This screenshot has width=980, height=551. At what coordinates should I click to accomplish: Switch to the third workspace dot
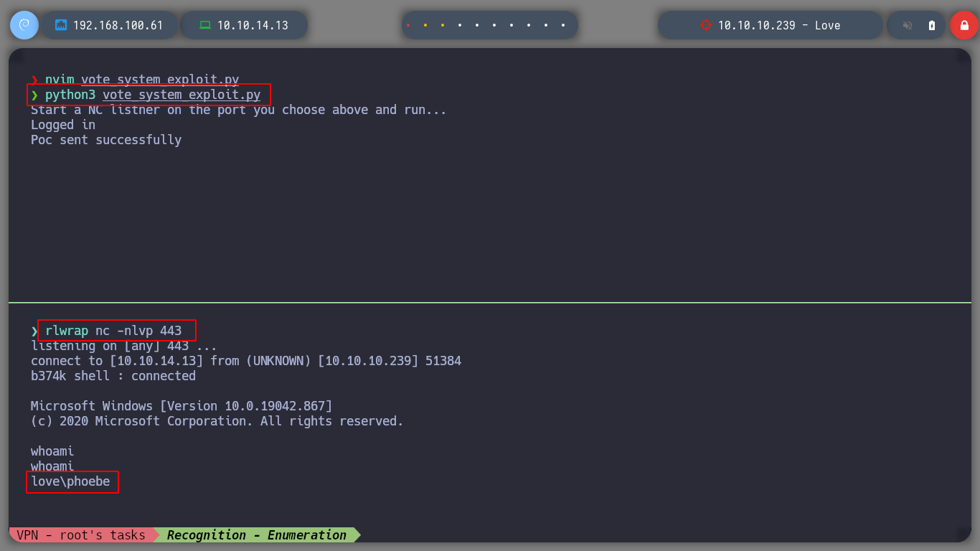[443, 25]
